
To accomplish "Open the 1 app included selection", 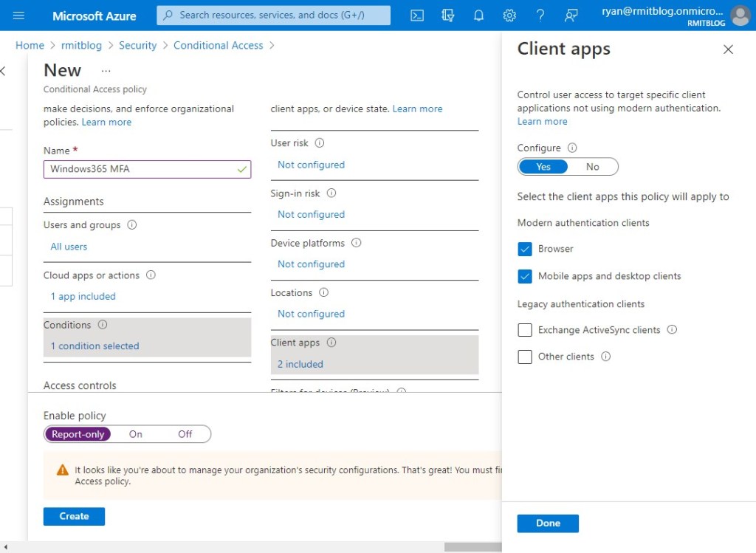I will click(x=83, y=297).
